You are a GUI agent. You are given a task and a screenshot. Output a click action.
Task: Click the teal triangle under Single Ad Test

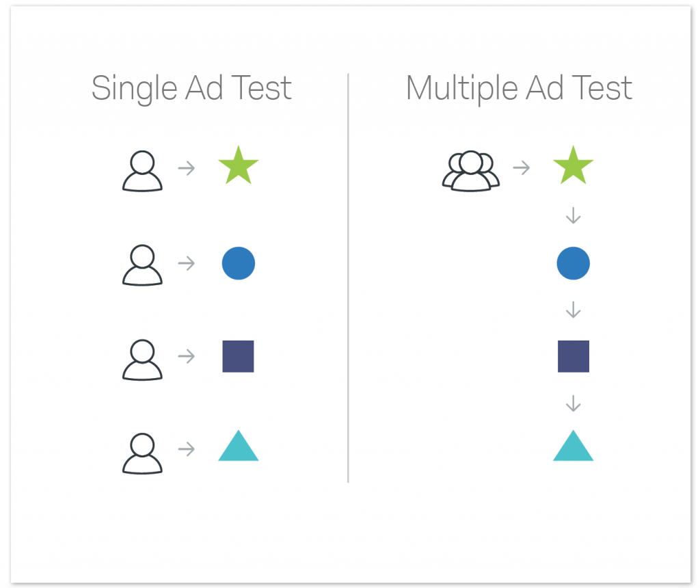(x=239, y=446)
